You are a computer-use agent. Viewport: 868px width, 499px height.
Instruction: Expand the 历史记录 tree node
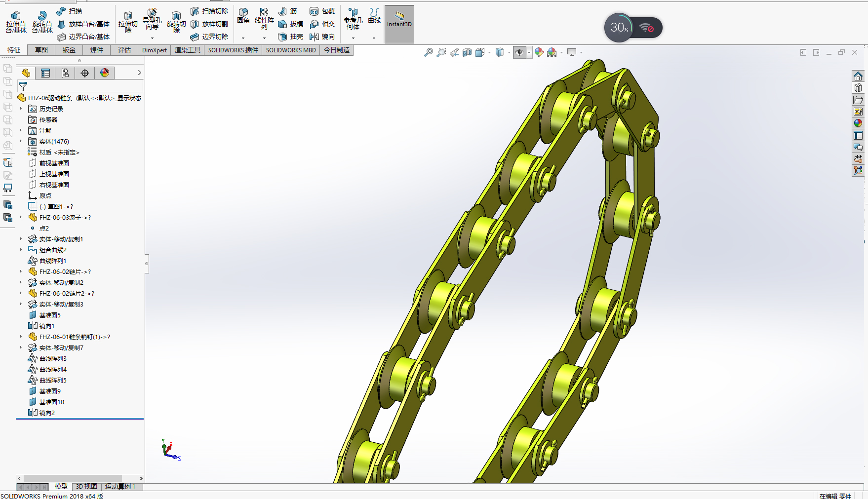pyautogui.click(x=21, y=109)
